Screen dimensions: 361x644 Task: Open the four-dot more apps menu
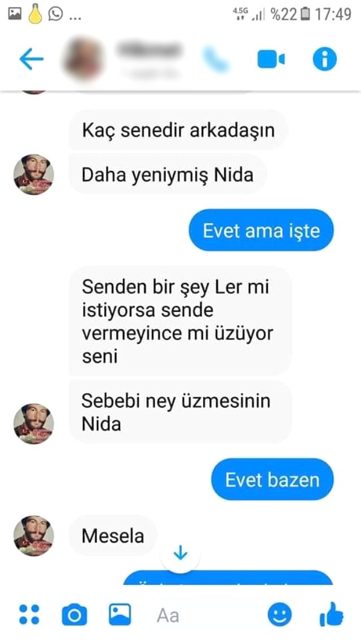(29, 615)
